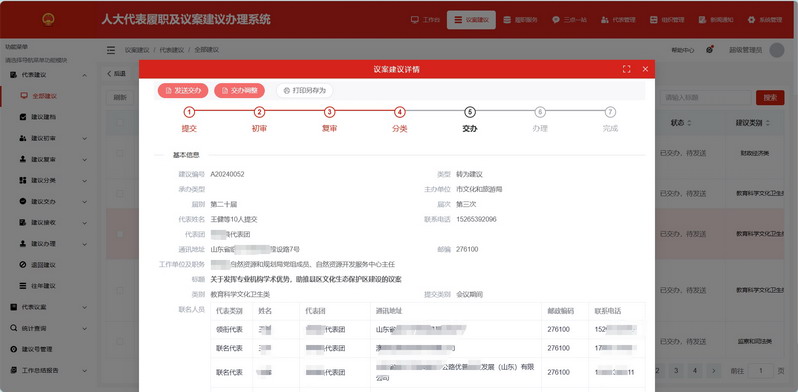Click the 代表建议 breadcrumb

tap(172, 50)
